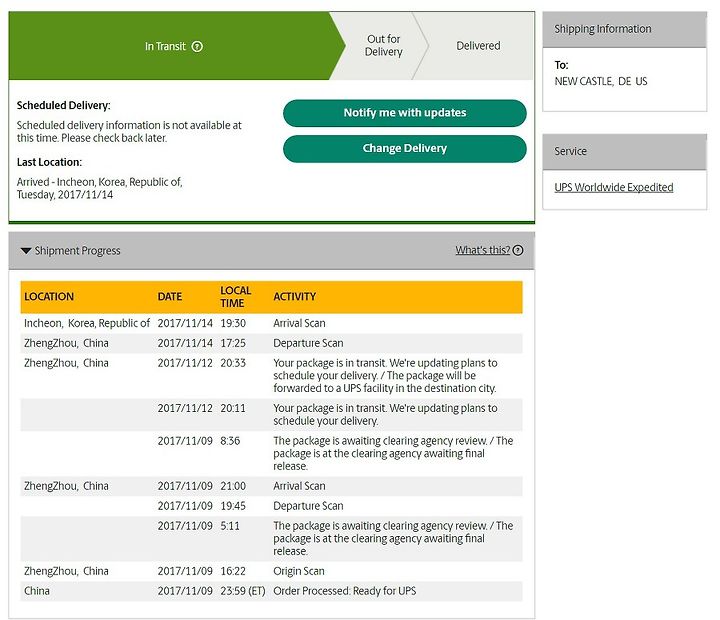The image size is (720, 620).
Task: Select the Out for Delivery step
Action: tap(383, 45)
